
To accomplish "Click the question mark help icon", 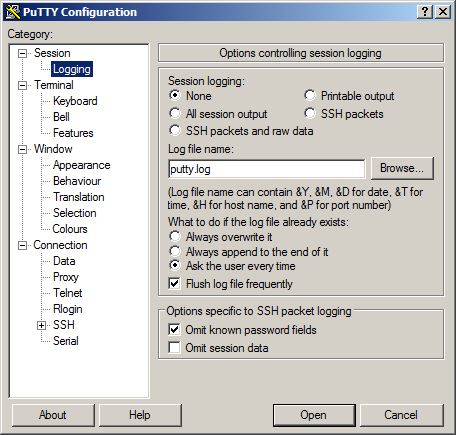I will point(425,12).
